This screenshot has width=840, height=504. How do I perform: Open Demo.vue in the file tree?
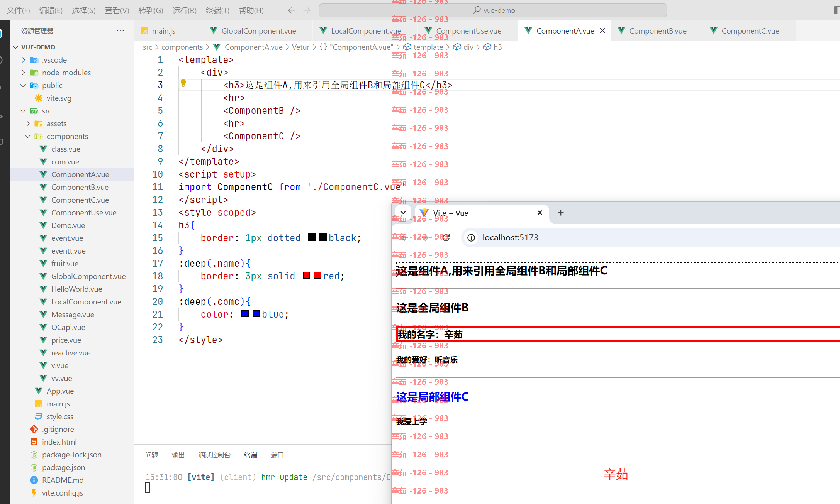tap(68, 225)
